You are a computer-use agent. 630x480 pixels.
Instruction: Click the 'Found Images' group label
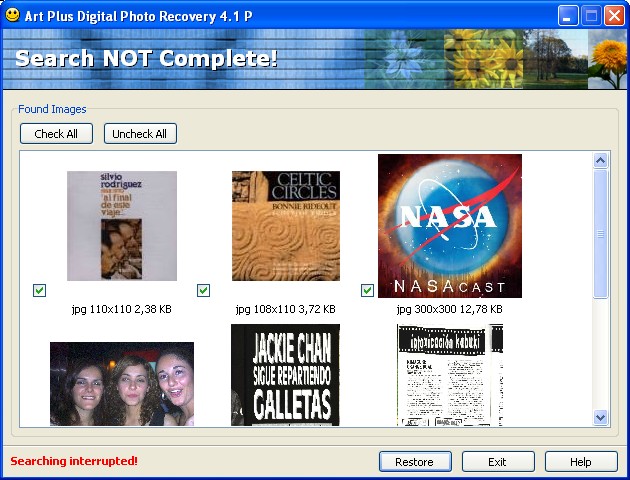tap(52, 109)
